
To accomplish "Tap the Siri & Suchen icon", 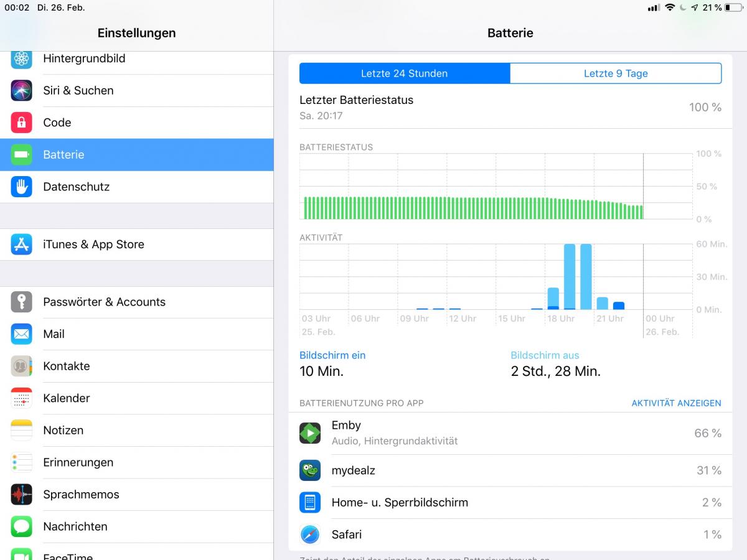I will (21, 90).
